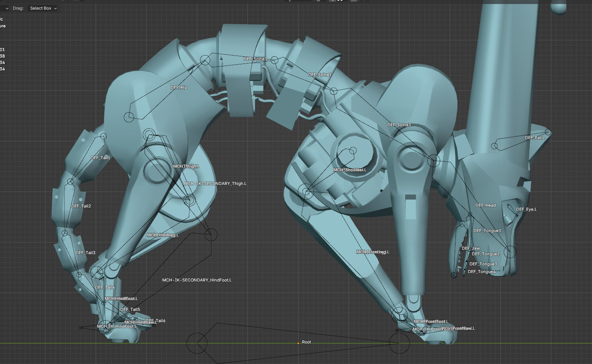Select the DEF_Spine1 bone
Screen dimensions: 592x364
[255, 59]
